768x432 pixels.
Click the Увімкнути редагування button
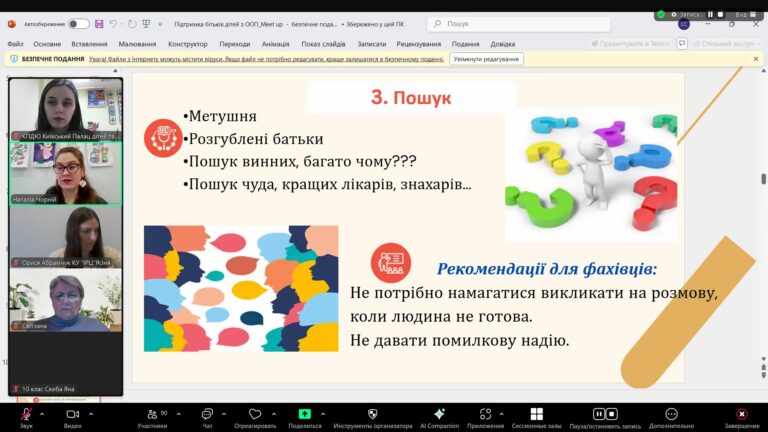coord(486,59)
